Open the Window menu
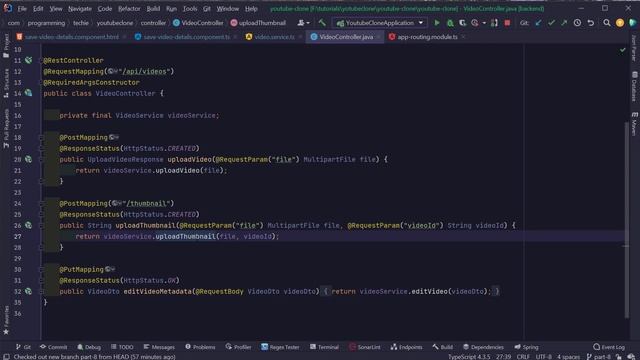The width and height of the screenshot is (640, 360). coord(227,9)
